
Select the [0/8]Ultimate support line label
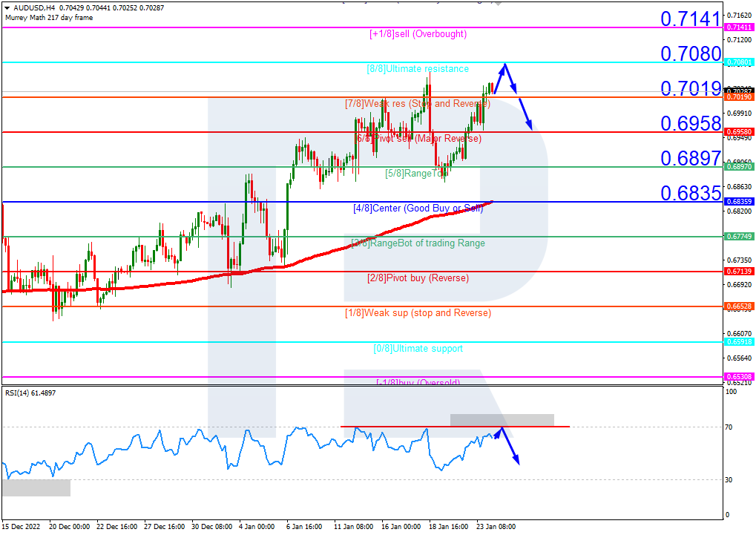tap(418, 348)
